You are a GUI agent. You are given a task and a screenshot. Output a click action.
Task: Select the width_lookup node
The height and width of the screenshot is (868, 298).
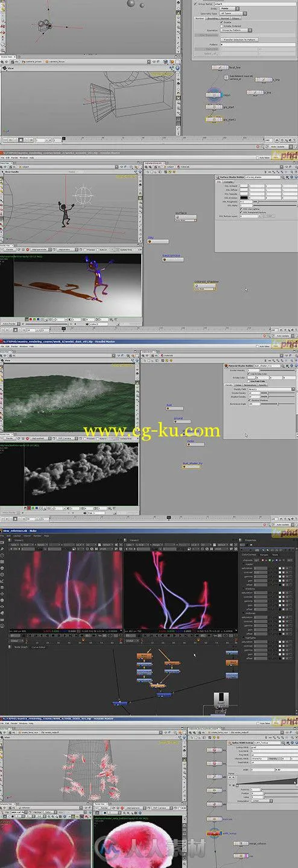214,834
